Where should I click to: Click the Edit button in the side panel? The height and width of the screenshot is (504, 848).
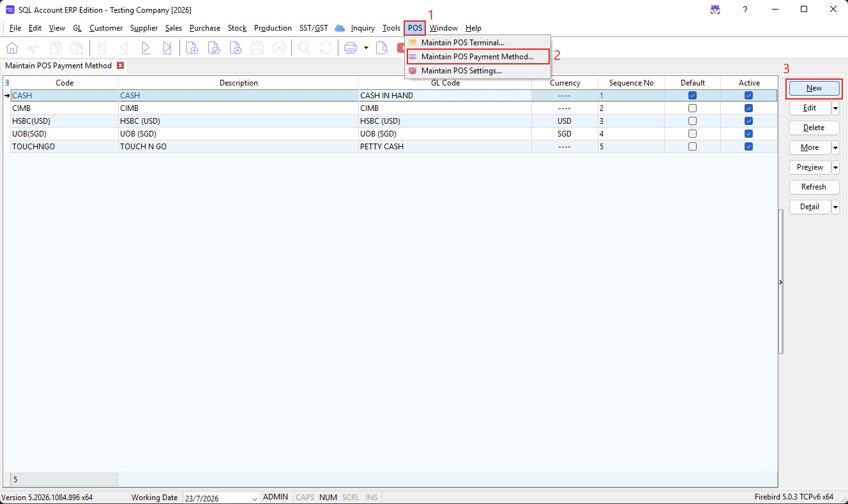(810, 108)
